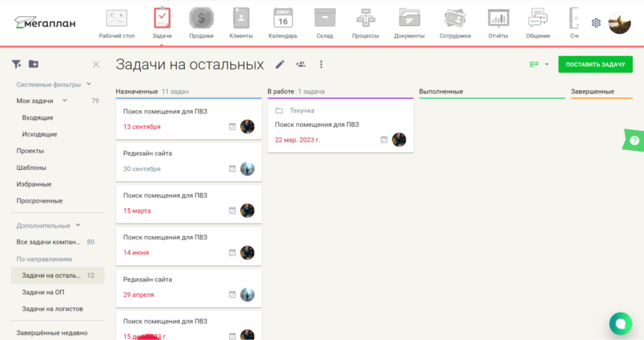This screenshot has width=644, height=340.
Task: Click calendar check icon on 29 апреля card
Action: (x=232, y=295)
